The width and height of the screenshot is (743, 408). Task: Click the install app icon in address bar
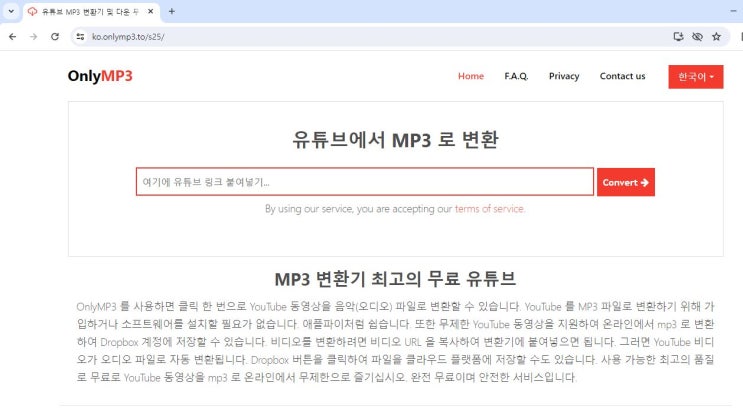pos(678,36)
